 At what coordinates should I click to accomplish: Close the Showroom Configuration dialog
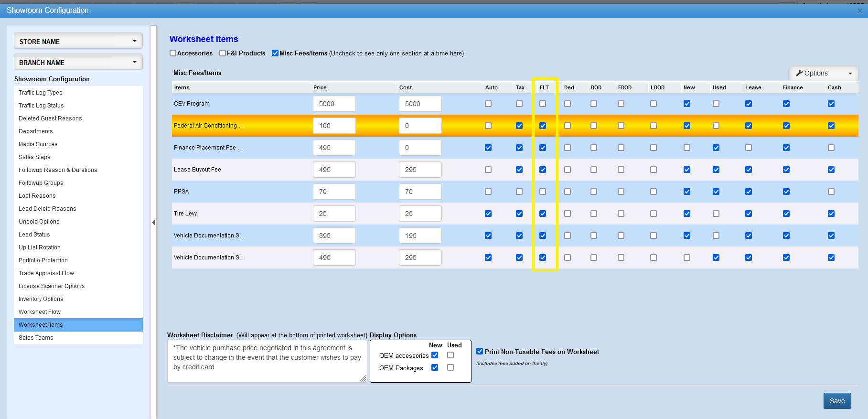[859, 11]
